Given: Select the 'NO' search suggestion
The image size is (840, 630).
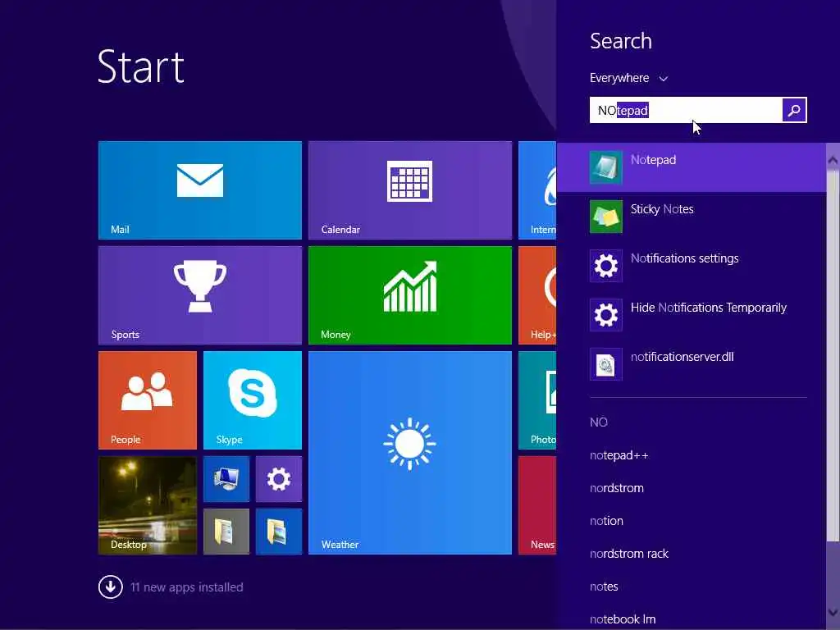Looking at the screenshot, I should (598, 422).
